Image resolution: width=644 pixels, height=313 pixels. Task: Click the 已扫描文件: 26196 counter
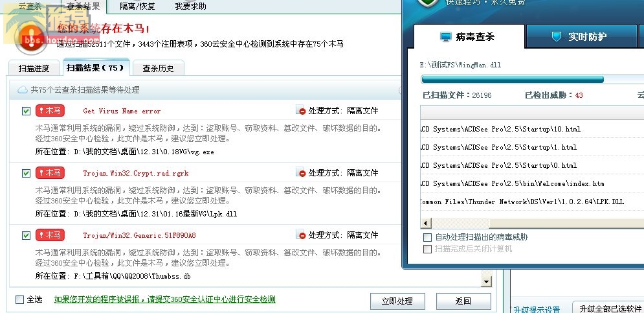457,95
